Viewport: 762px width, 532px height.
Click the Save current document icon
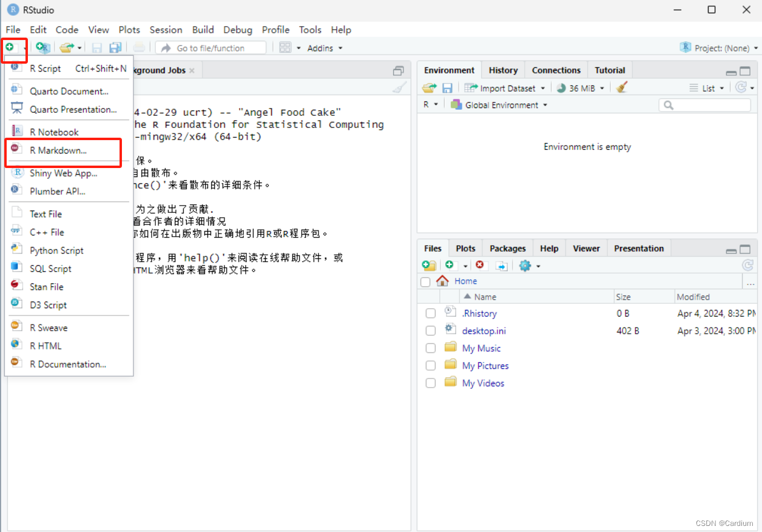[96, 47]
